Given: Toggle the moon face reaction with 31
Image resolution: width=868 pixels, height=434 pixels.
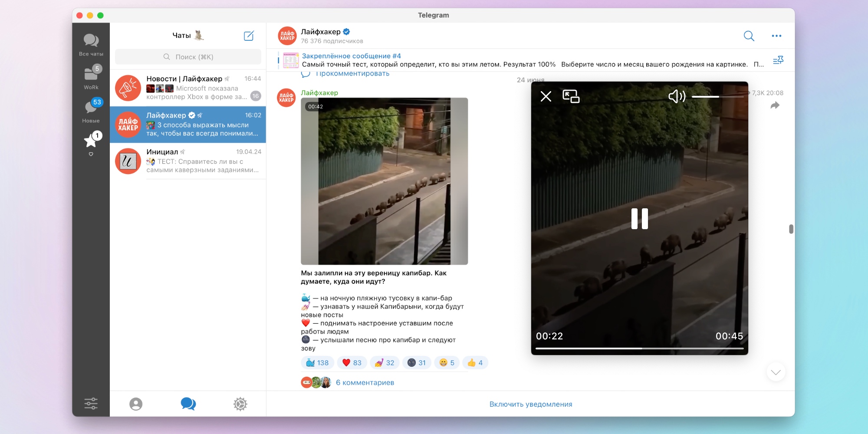Looking at the screenshot, I should [417, 363].
